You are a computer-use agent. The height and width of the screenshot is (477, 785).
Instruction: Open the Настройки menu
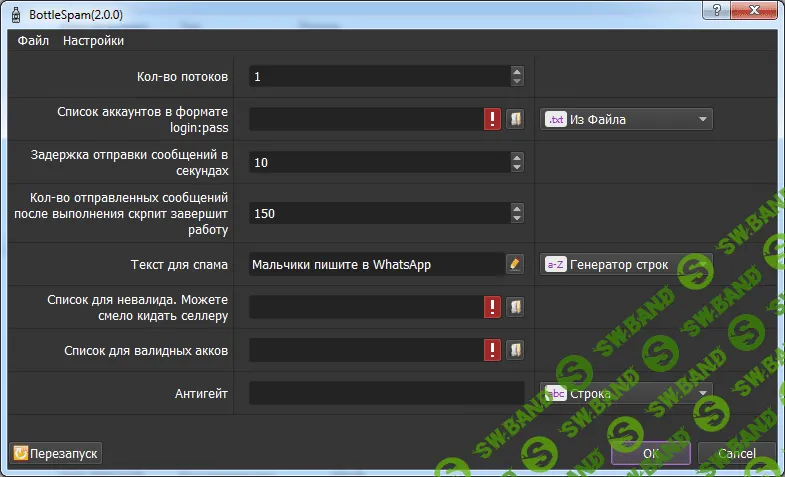pyautogui.click(x=93, y=41)
